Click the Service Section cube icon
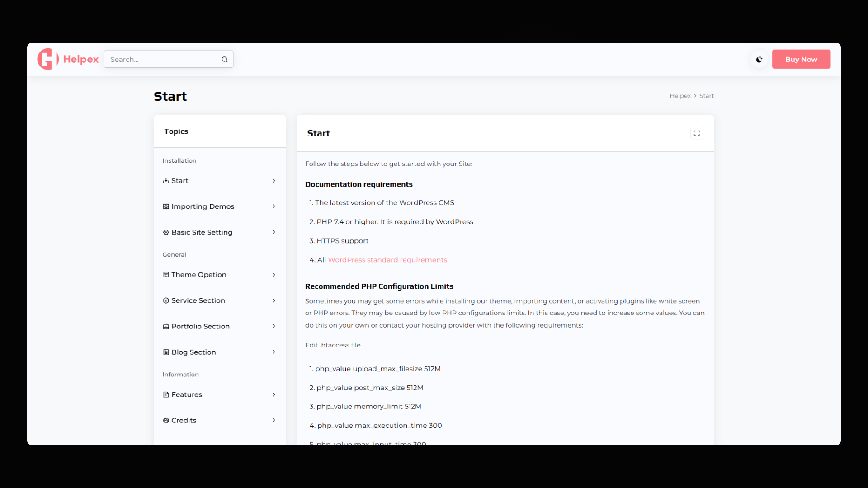868x488 pixels. tap(166, 300)
